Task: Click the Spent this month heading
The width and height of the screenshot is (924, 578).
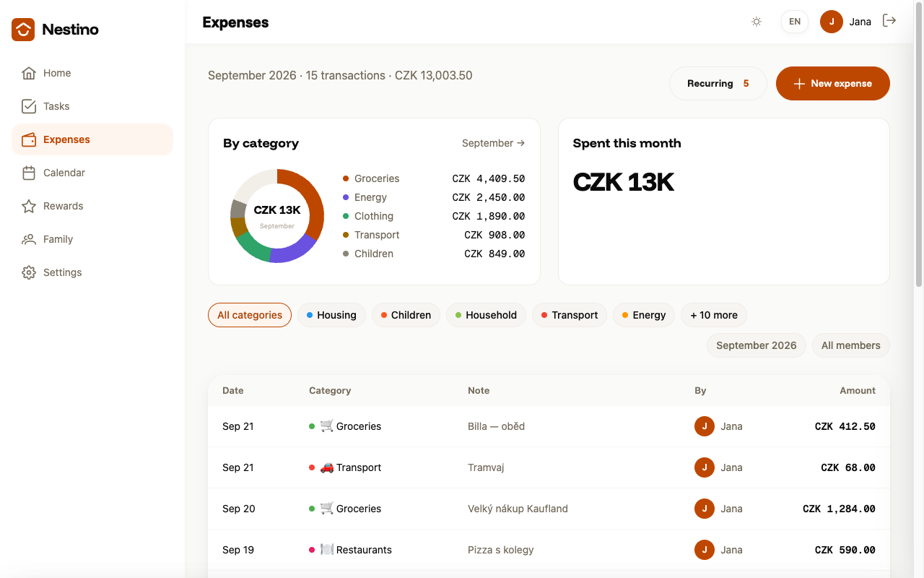Action: coord(627,143)
